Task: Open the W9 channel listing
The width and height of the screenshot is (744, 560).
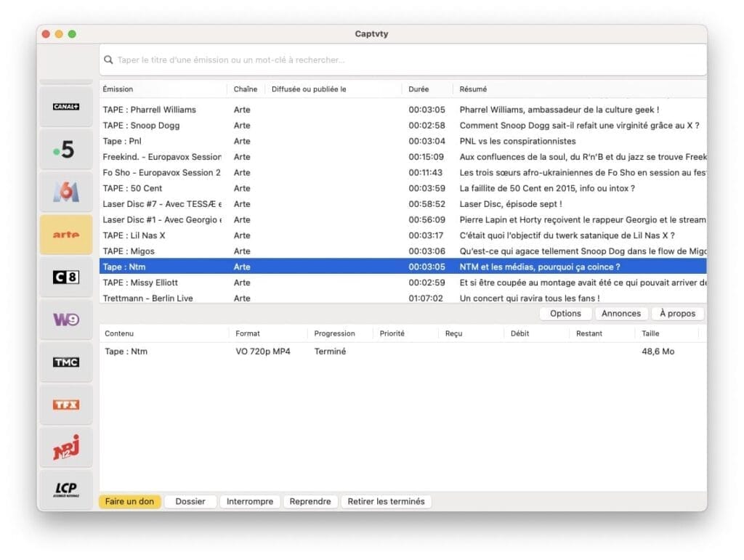Action: (66, 320)
